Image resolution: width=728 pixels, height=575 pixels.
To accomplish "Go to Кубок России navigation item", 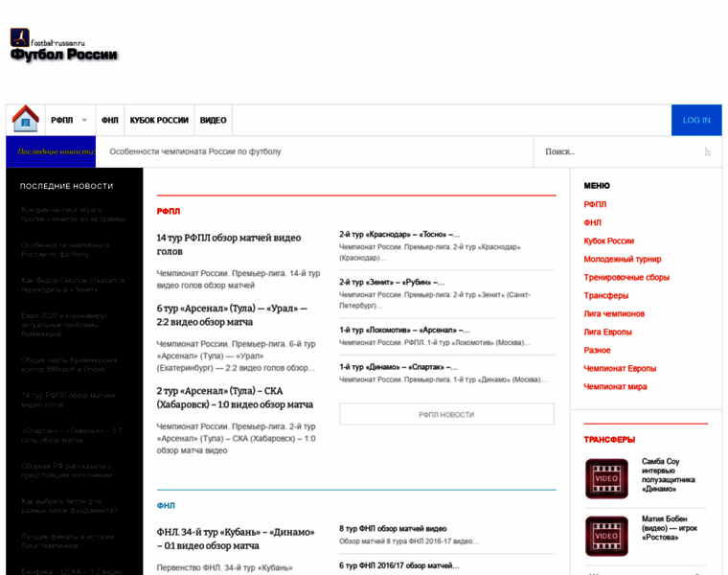I will click(x=159, y=121).
